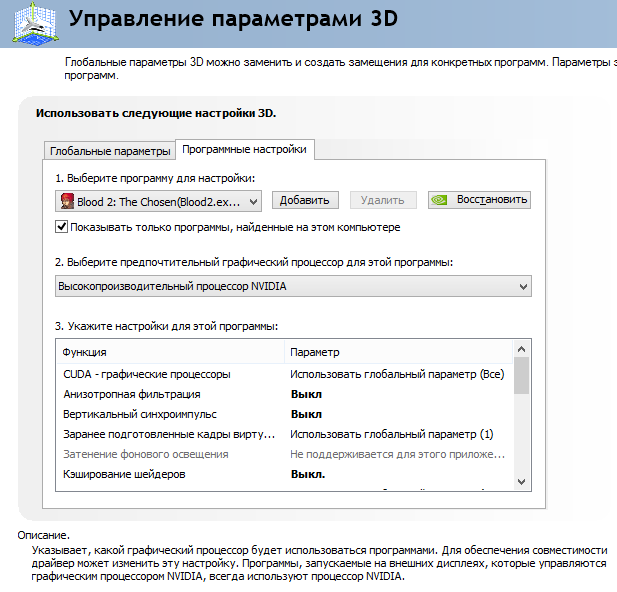The width and height of the screenshot is (617, 592).
Task: Click the Blood 2 game icon in program dropdown
Action: coord(67,201)
